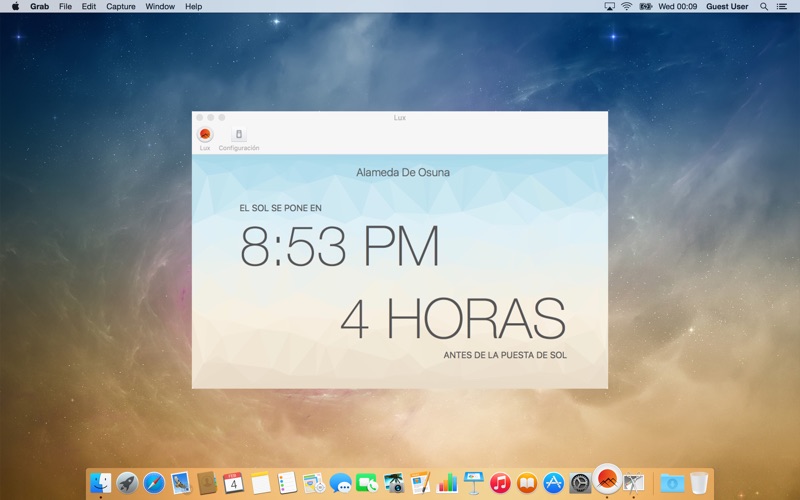This screenshot has height=500, width=800.
Task: Launch Safari from the Dock
Action: click(x=154, y=482)
